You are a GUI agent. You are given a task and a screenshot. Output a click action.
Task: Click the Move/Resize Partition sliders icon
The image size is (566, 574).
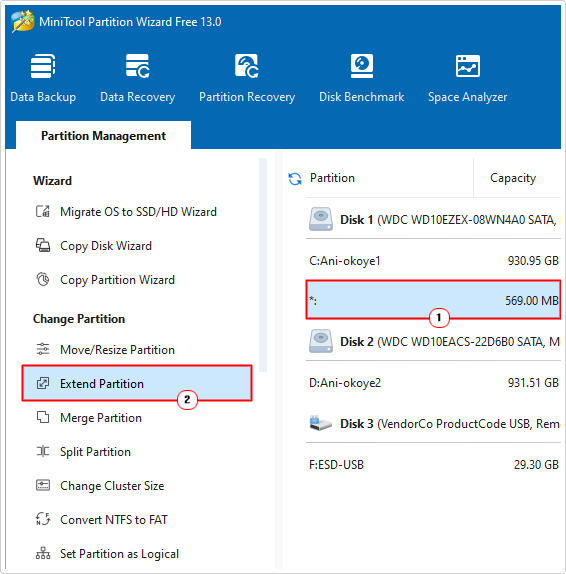[43, 349]
